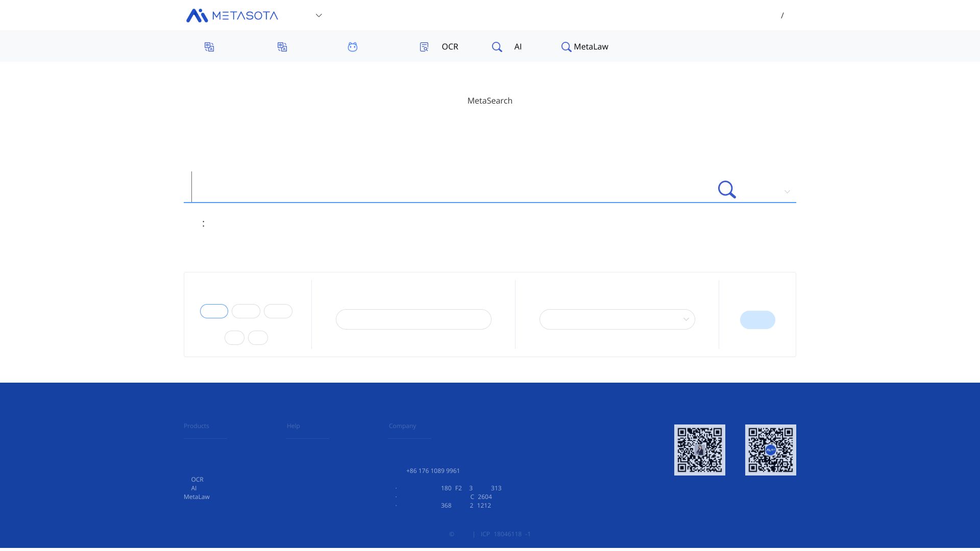Open the OCR tab in the navigation bar
The image size is (980, 551).
(439, 47)
